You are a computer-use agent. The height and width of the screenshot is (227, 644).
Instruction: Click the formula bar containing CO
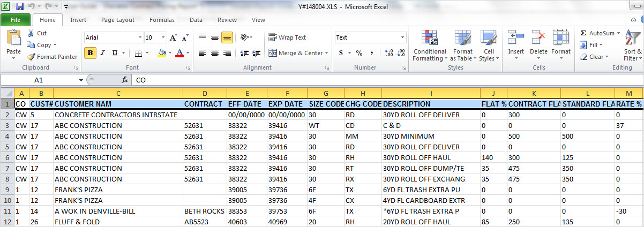coord(388,80)
